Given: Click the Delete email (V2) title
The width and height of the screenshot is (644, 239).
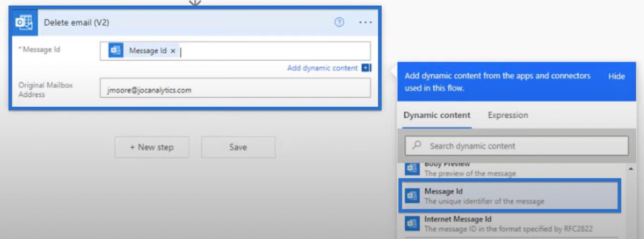Looking at the screenshot, I should (x=76, y=22).
